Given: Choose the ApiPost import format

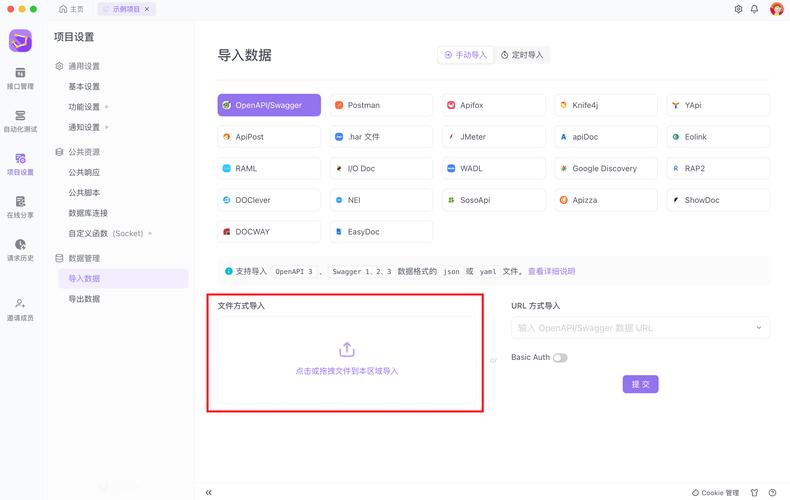Looking at the screenshot, I should point(269,137).
